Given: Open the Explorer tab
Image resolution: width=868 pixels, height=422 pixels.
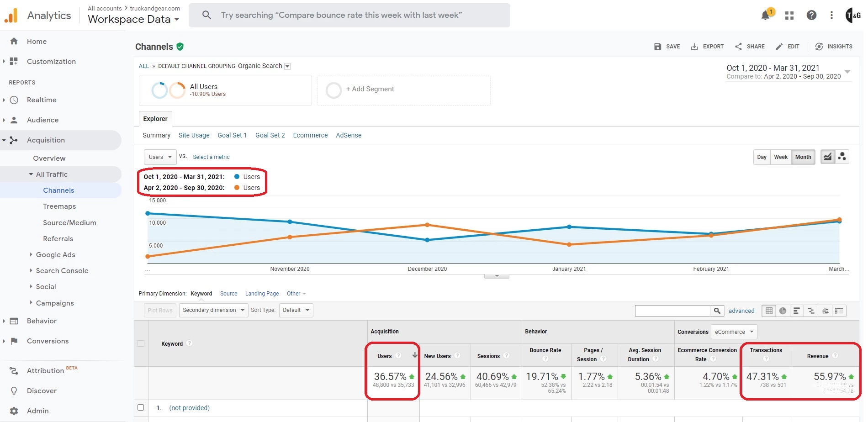Looking at the screenshot, I should click(155, 119).
